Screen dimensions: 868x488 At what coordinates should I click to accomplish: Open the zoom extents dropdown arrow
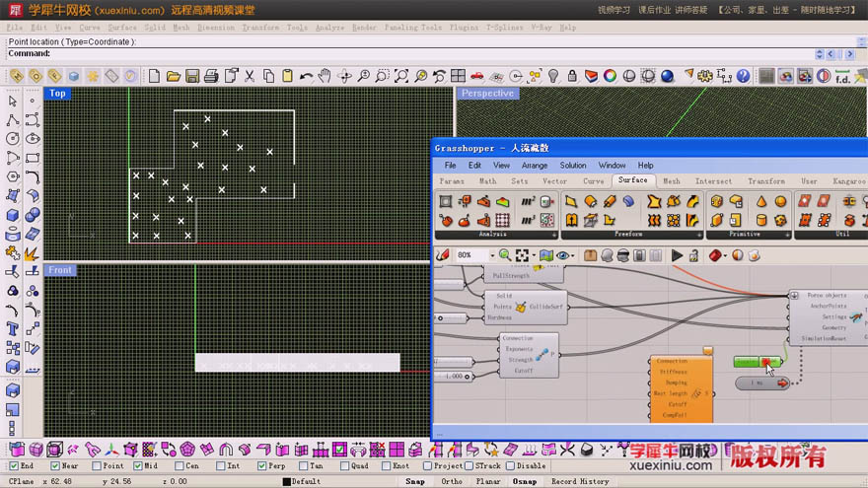point(534,255)
